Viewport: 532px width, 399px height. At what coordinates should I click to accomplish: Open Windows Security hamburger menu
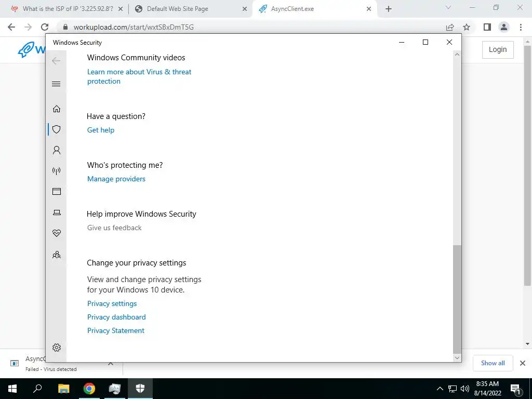(x=56, y=84)
